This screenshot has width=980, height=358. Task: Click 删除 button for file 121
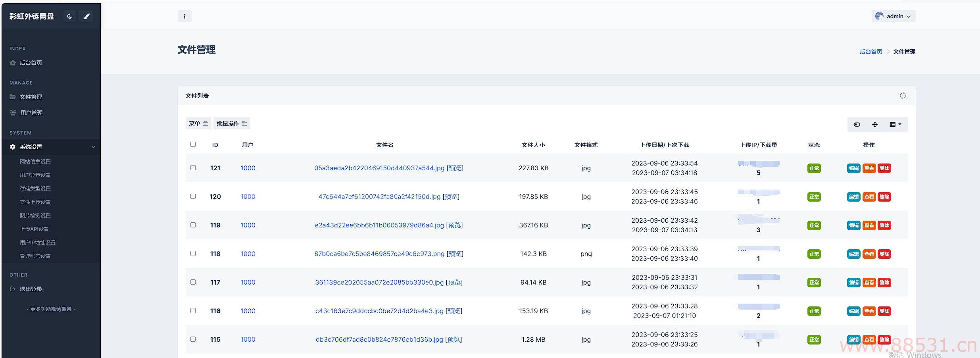884,168
